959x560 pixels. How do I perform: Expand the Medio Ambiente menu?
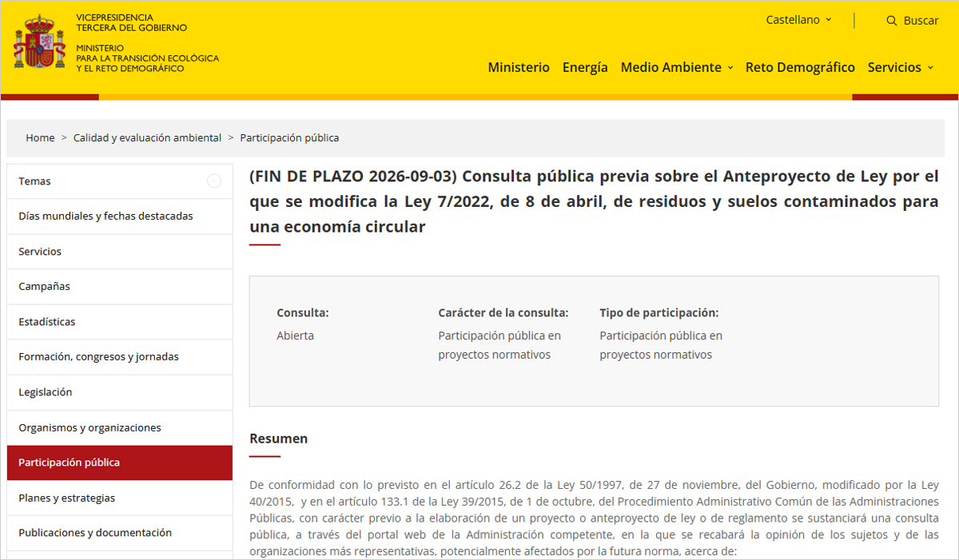coord(677,68)
